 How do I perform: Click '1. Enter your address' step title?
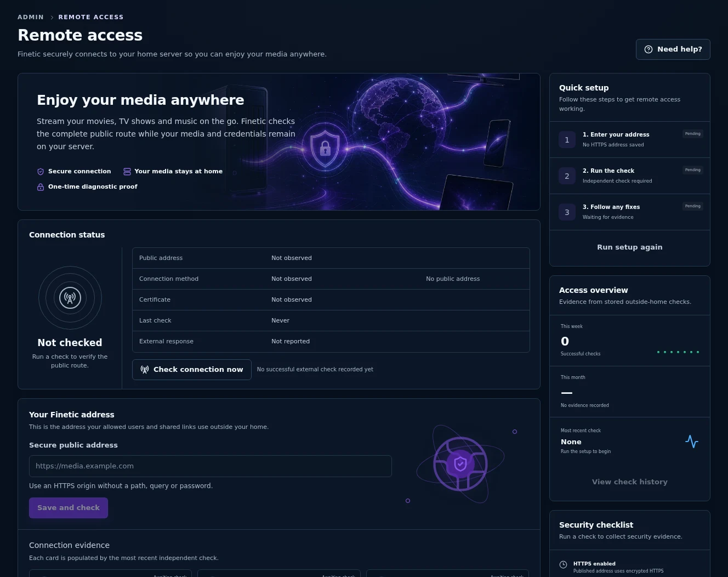(616, 135)
